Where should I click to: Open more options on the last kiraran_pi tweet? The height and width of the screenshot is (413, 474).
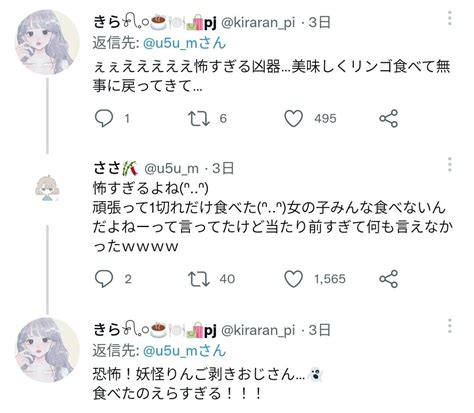pyautogui.click(x=450, y=326)
